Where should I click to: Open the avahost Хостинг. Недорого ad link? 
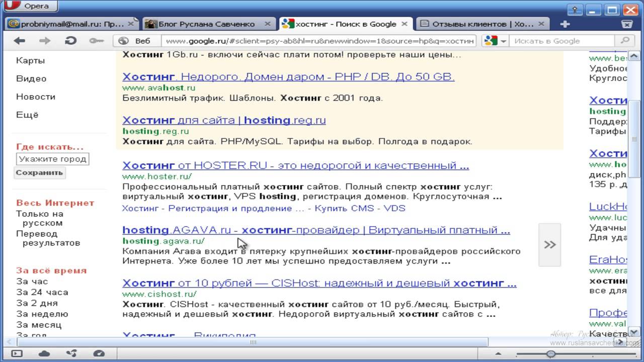click(288, 77)
